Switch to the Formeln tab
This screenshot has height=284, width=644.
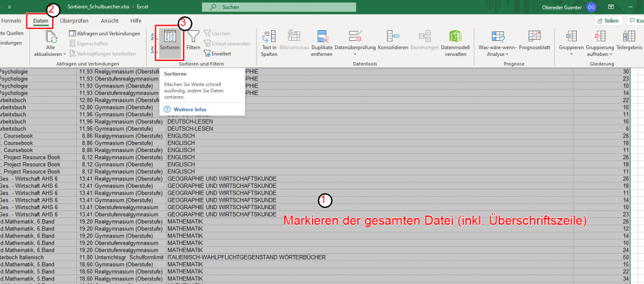pos(11,21)
